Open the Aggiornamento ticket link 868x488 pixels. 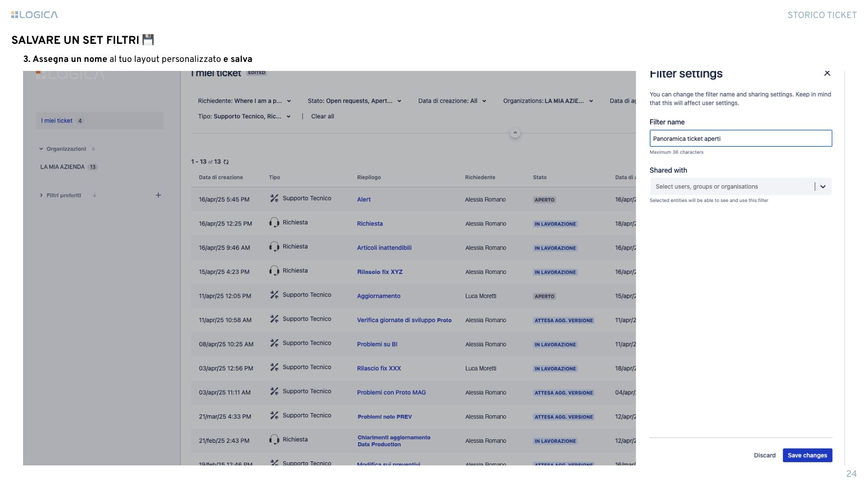(378, 296)
